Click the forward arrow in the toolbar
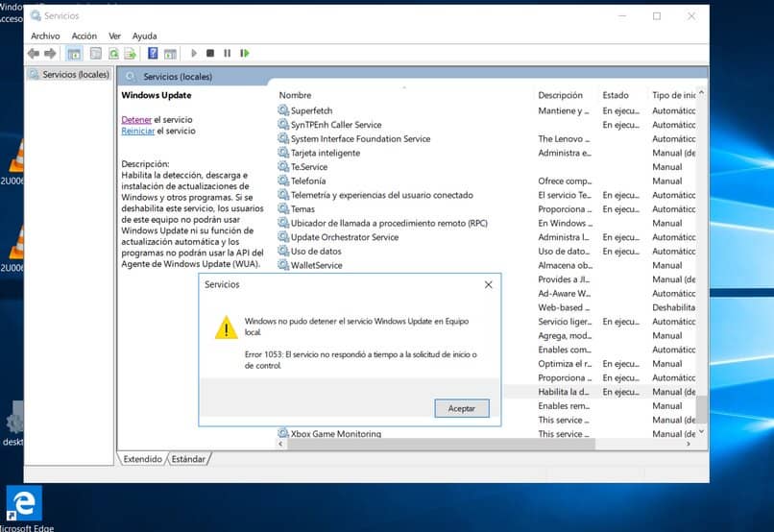Viewport: 774px width, 532px height. point(50,54)
